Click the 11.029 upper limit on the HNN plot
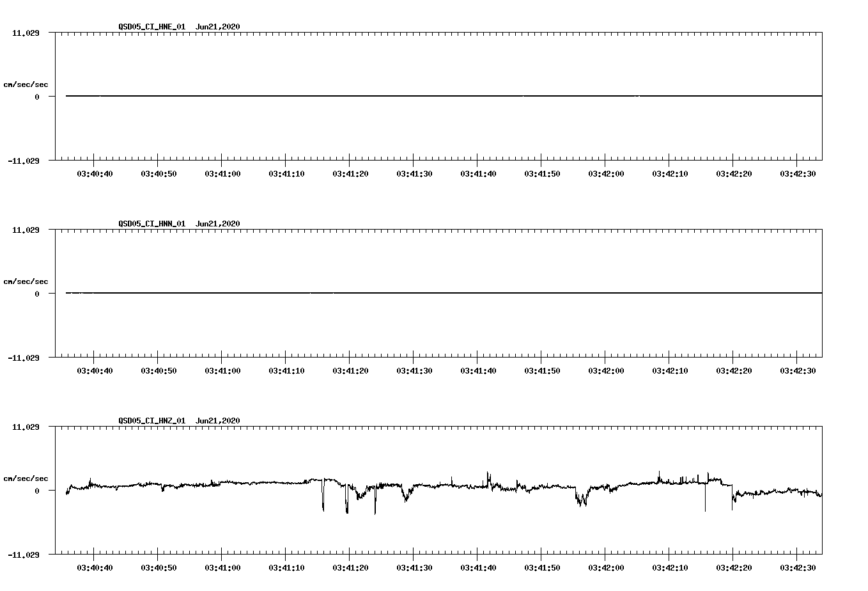The height and width of the screenshot is (591, 868). tap(26, 230)
